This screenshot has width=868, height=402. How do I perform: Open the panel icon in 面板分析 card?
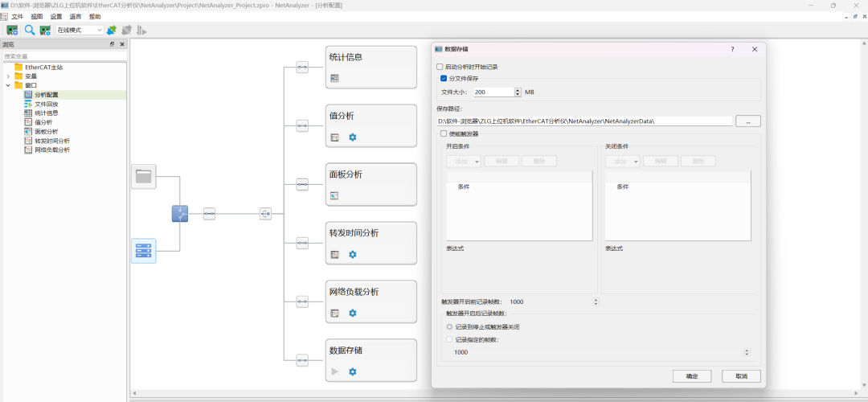click(x=334, y=195)
